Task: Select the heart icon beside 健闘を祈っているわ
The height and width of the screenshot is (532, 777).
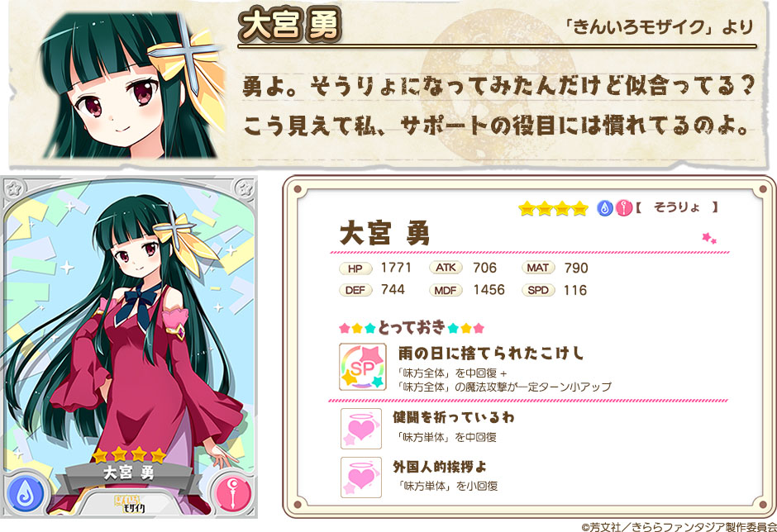Action: [361, 429]
